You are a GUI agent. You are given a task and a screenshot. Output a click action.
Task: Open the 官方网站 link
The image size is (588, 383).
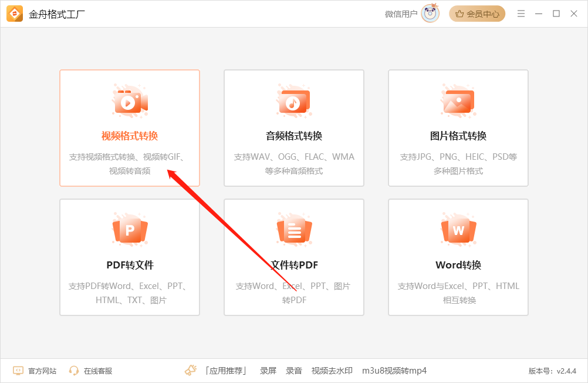[42, 371]
